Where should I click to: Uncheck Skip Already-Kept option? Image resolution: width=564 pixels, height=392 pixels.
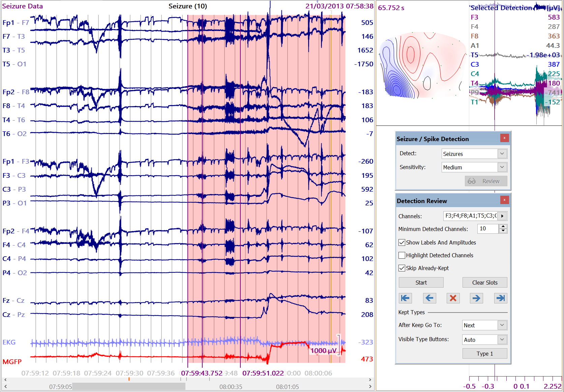[402, 268]
